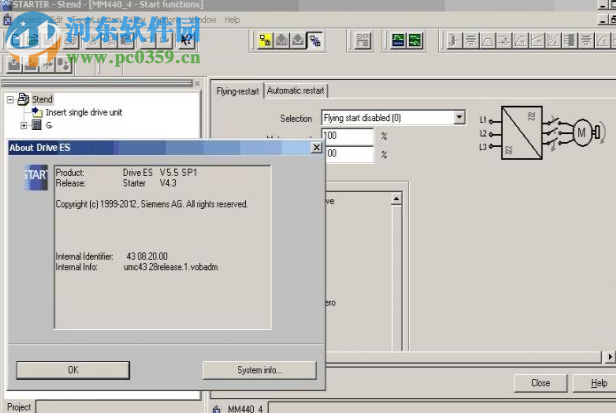Click the vertical scrollbar track in the list

point(396,277)
